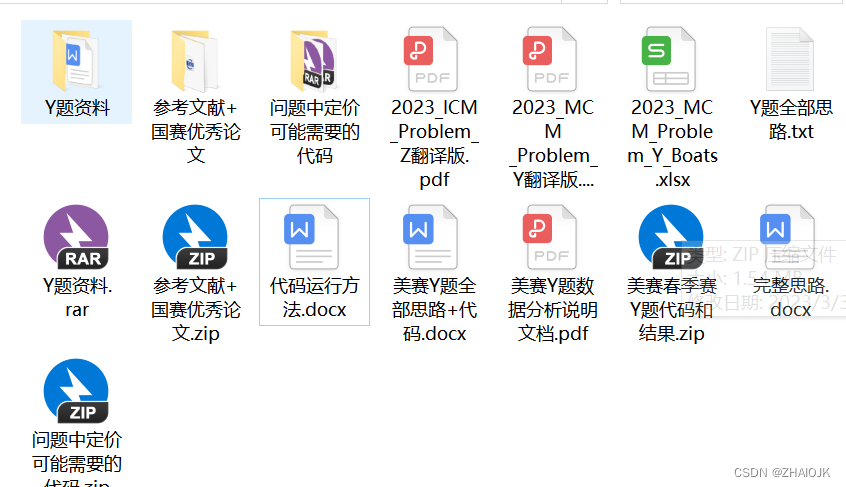The width and height of the screenshot is (846, 487).
Task: Select the 美赛Y题全部思路+代码.docx Word icon
Action: (431, 237)
